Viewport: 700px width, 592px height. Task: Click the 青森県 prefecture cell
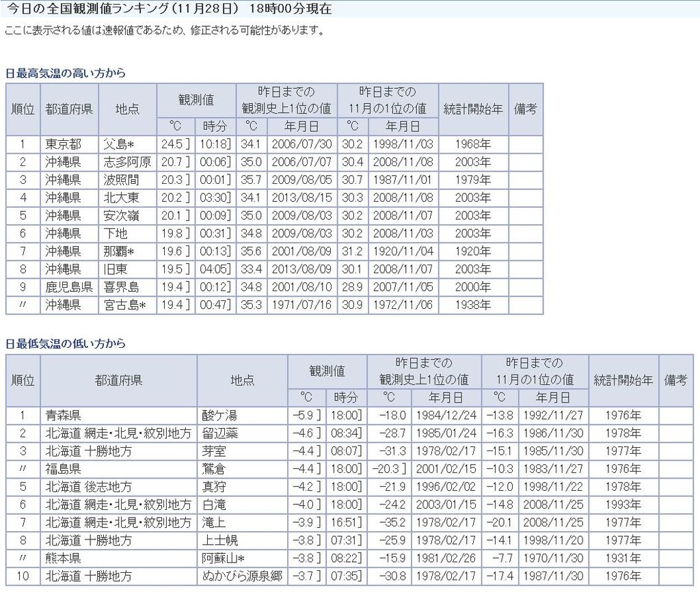pos(64,415)
